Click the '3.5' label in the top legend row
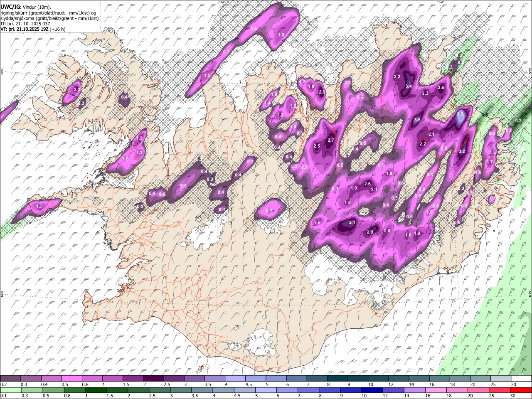 point(207,384)
